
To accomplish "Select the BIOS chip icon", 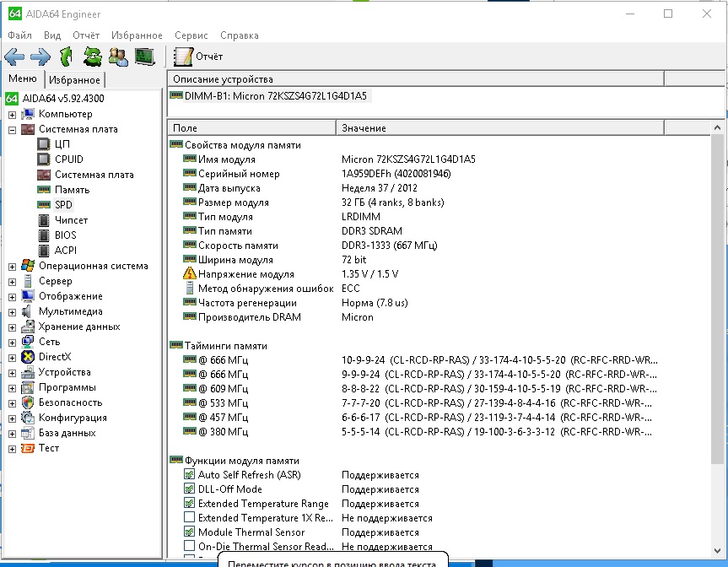I will point(43,235).
